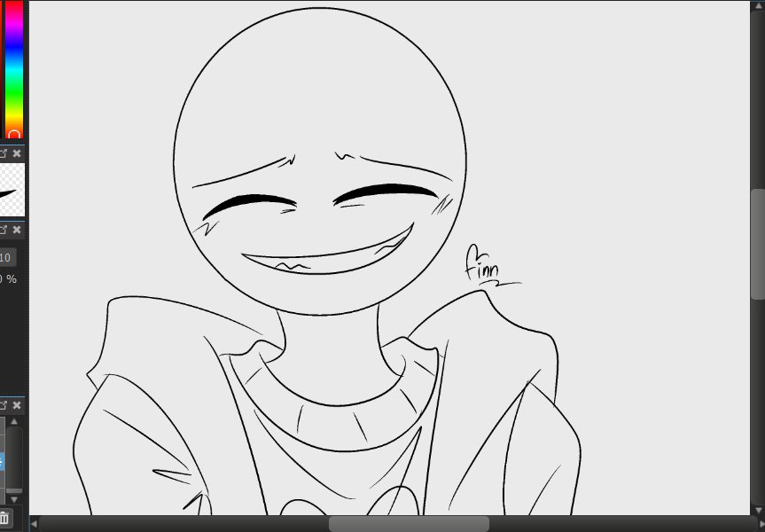
Task: Click the canvas vertical scrollbar thumb
Action: pos(758,244)
